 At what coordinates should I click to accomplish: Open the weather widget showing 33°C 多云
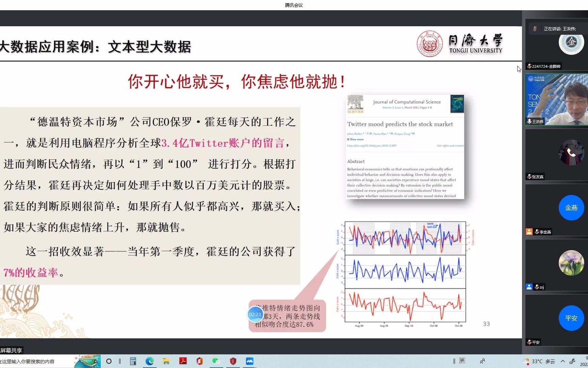pyautogui.click(x=539, y=361)
